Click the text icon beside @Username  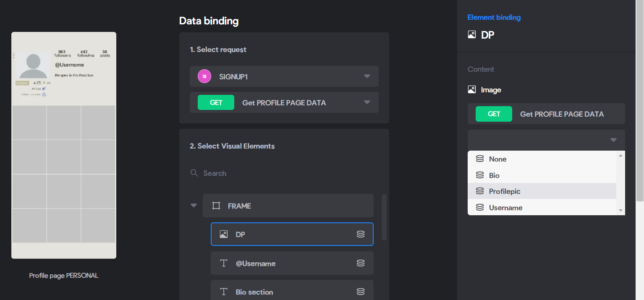224,263
